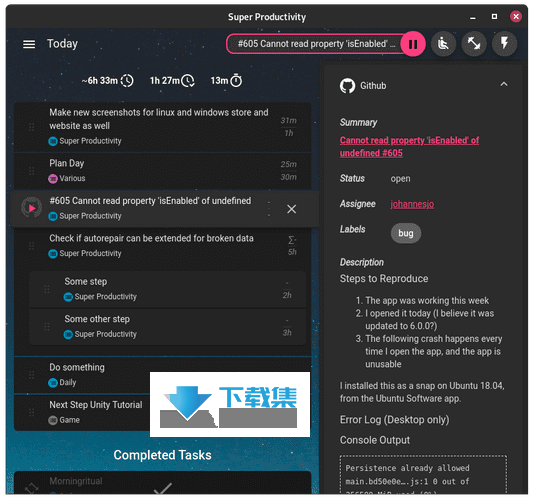534x500 pixels.
Task: Click the 25m / 30m time of Plan Day
Action: point(288,171)
